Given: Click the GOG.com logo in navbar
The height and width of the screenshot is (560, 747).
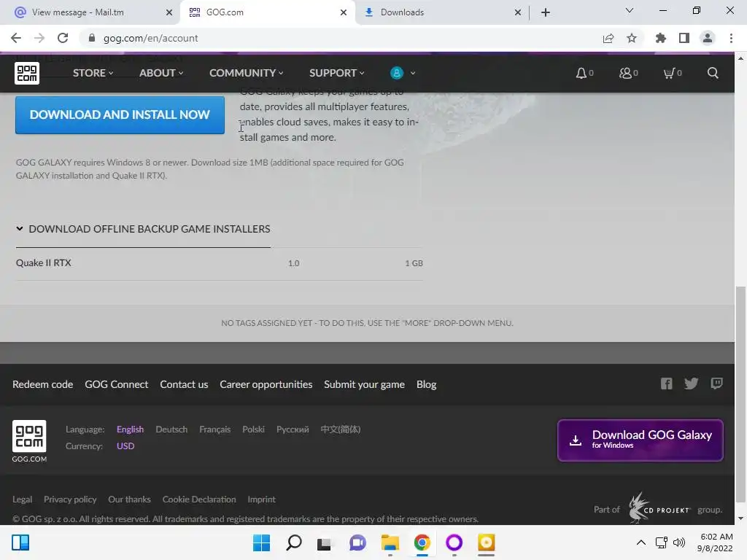Looking at the screenshot, I should click(x=27, y=73).
